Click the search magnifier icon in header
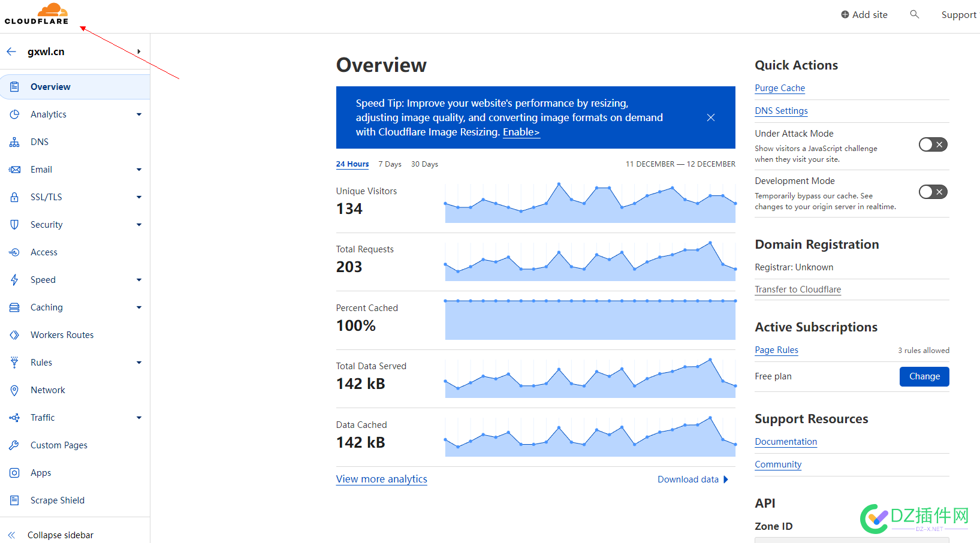Image resolution: width=980 pixels, height=543 pixels. (x=914, y=14)
